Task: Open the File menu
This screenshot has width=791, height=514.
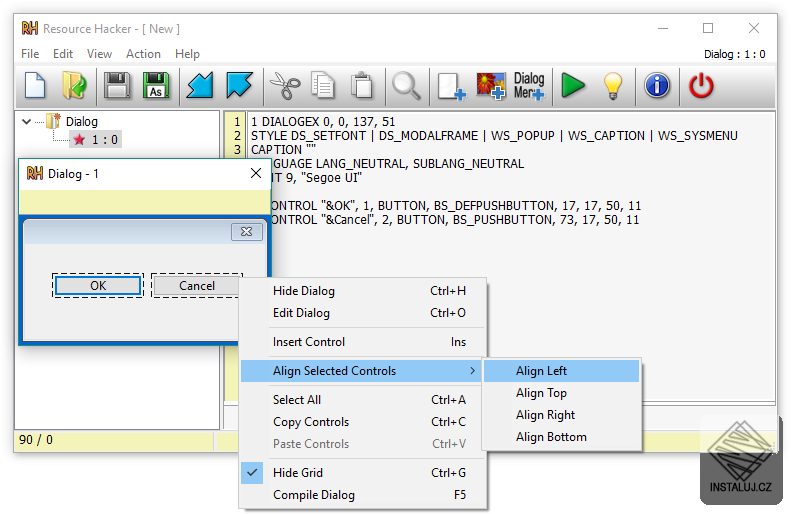Action: (30, 54)
